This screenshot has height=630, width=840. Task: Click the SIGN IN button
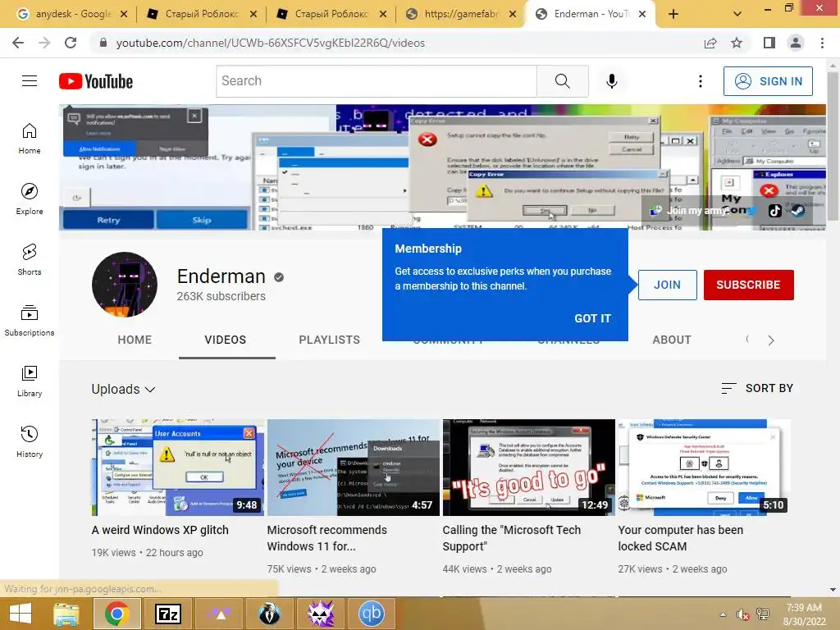coord(768,81)
